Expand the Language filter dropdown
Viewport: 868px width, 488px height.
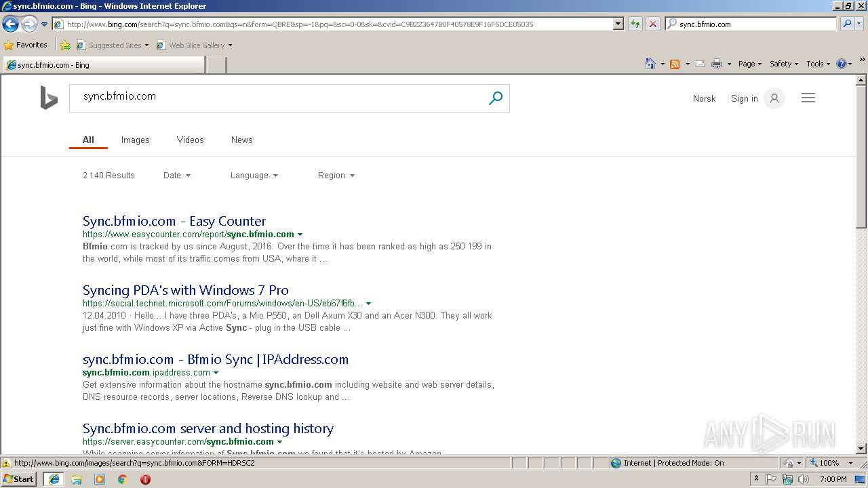(254, 175)
